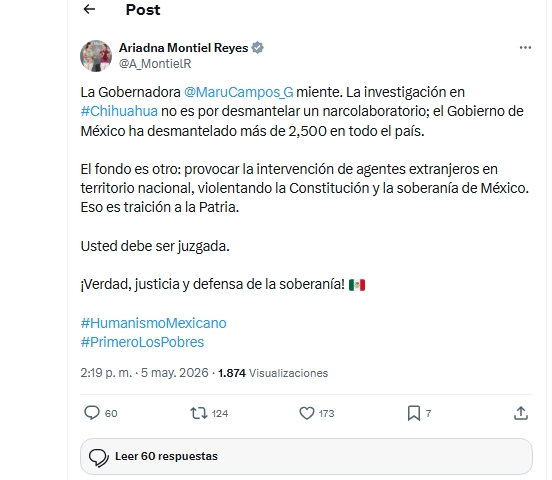This screenshot has height=480, width=552.
Task: Click the speech bubble in Leer respuestas
Action: click(x=99, y=457)
